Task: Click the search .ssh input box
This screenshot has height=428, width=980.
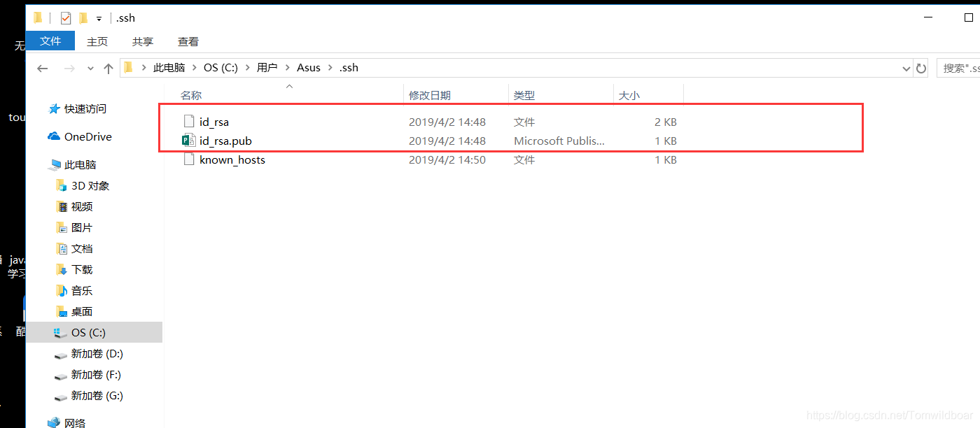Action: 958,68
